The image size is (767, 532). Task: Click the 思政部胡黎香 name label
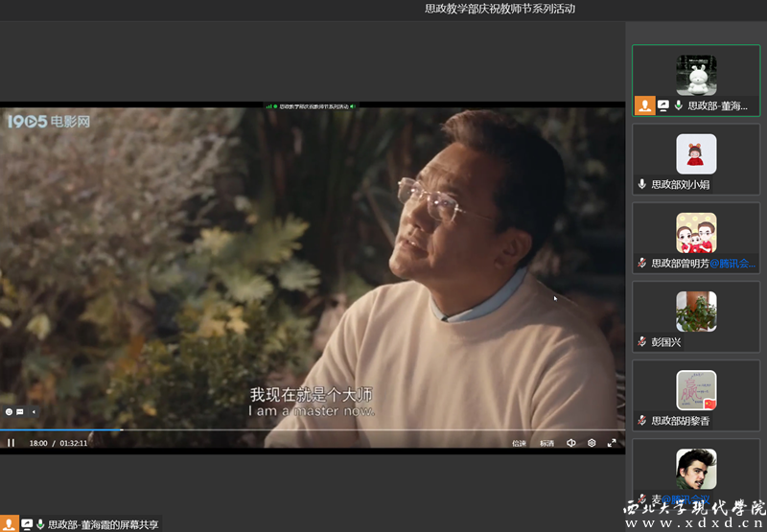click(x=681, y=421)
